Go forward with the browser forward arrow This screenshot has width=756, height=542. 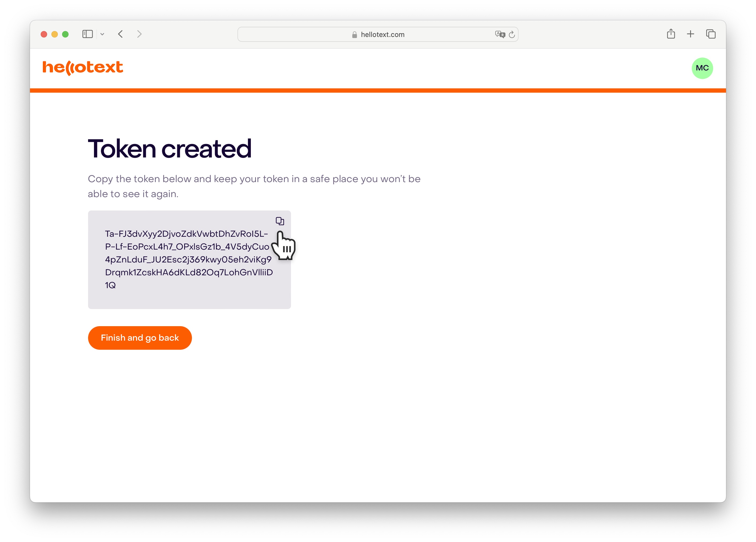[x=139, y=34]
